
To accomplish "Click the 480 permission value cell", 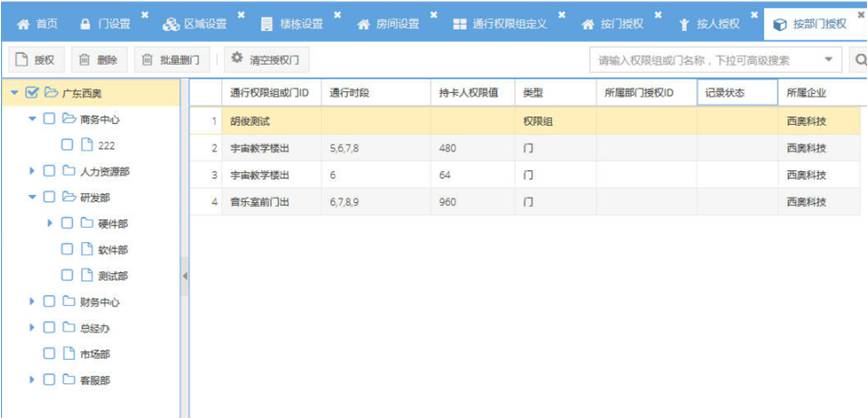I will pos(473,148).
